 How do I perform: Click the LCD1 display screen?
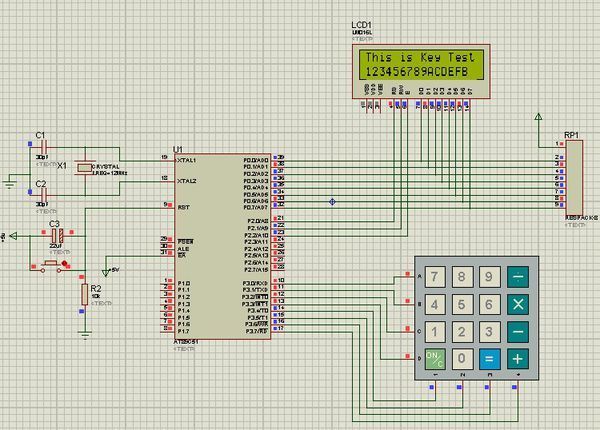coord(418,65)
